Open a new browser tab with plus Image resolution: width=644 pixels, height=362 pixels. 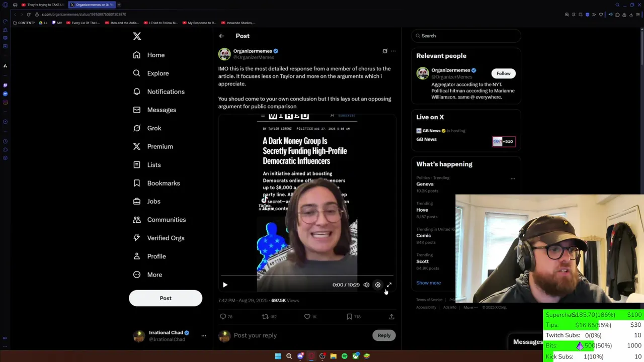tap(119, 5)
